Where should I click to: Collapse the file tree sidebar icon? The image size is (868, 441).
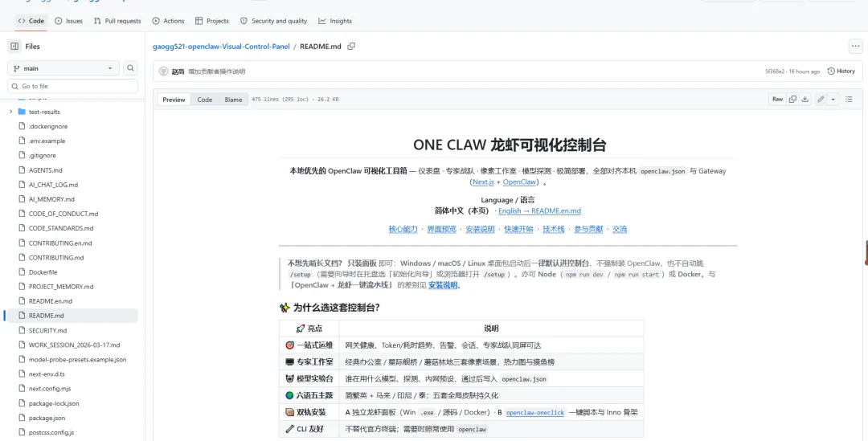pos(15,47)
